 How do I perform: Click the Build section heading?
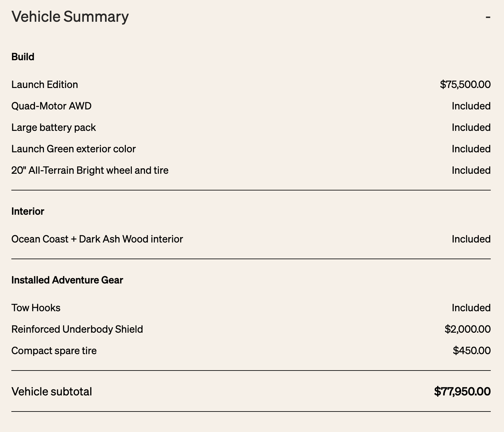(23, 57)
